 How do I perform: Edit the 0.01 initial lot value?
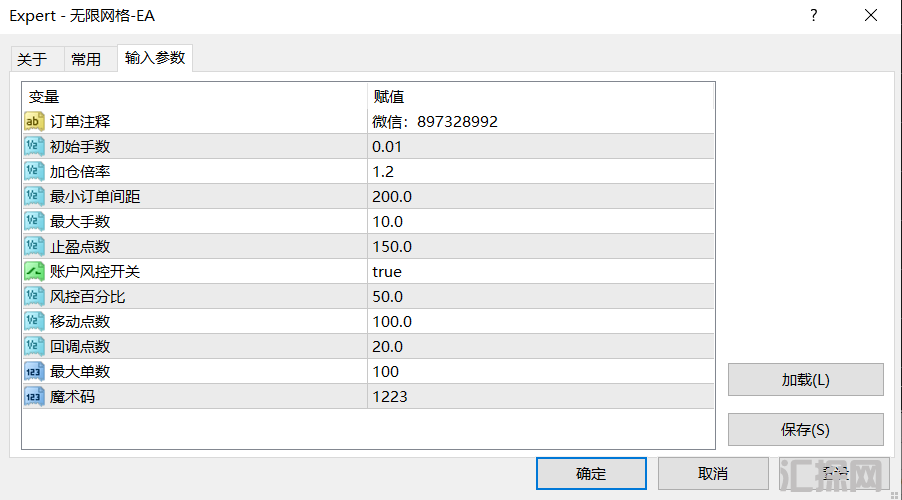tap(541, 147)
